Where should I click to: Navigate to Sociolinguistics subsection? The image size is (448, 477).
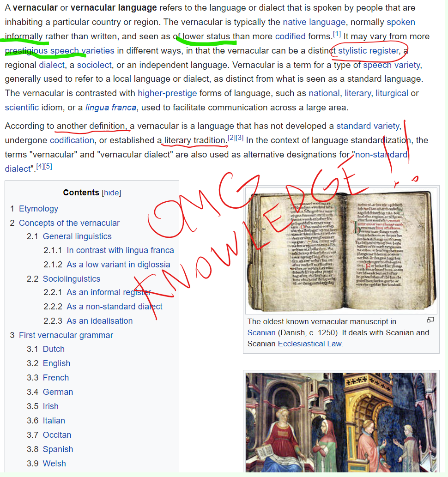pyautogui.click(x=71, y=279)
